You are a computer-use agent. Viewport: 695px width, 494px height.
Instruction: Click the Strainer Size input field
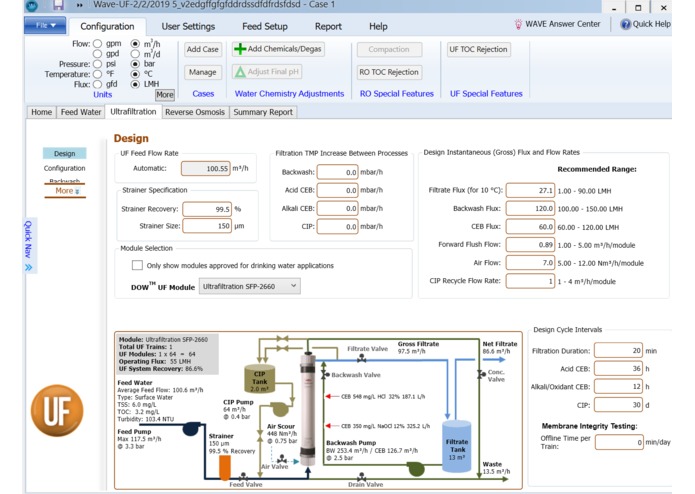point(207,226)
